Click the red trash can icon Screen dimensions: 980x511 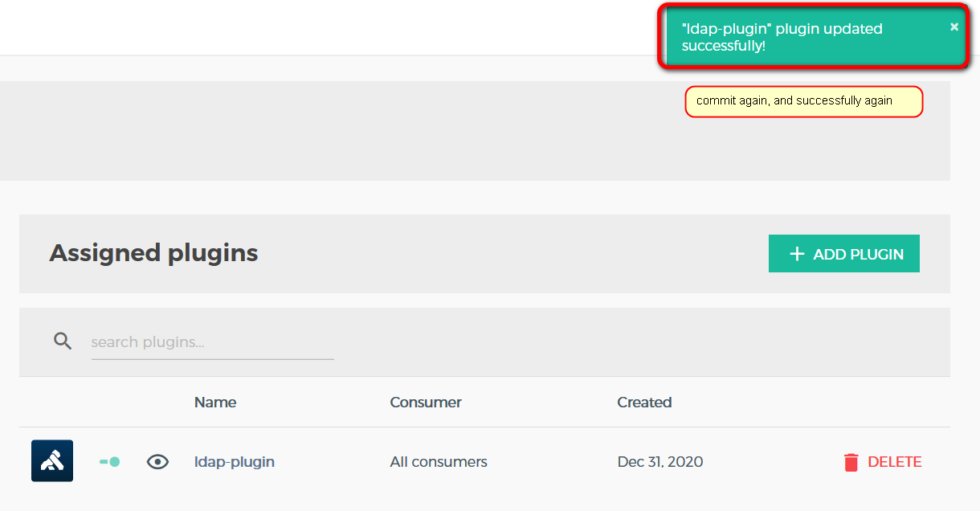tap(851, 462)
